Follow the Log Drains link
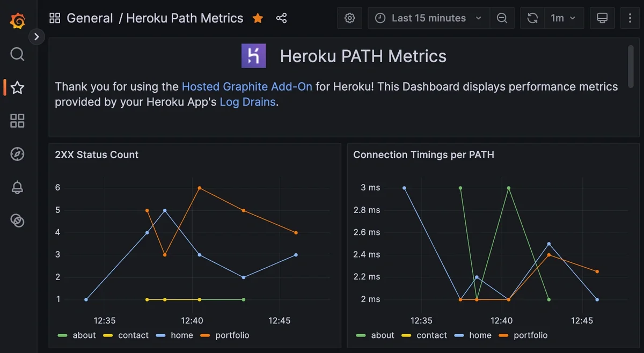 pos(247,102)
